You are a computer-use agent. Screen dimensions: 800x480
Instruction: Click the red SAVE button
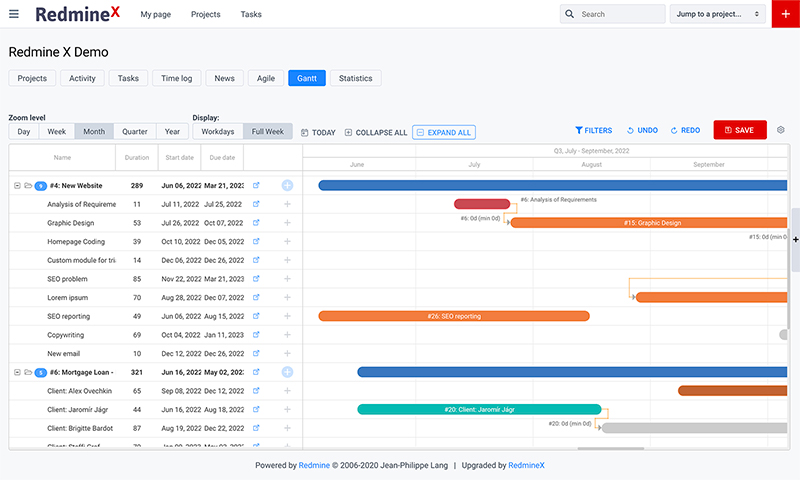point(740,130)
